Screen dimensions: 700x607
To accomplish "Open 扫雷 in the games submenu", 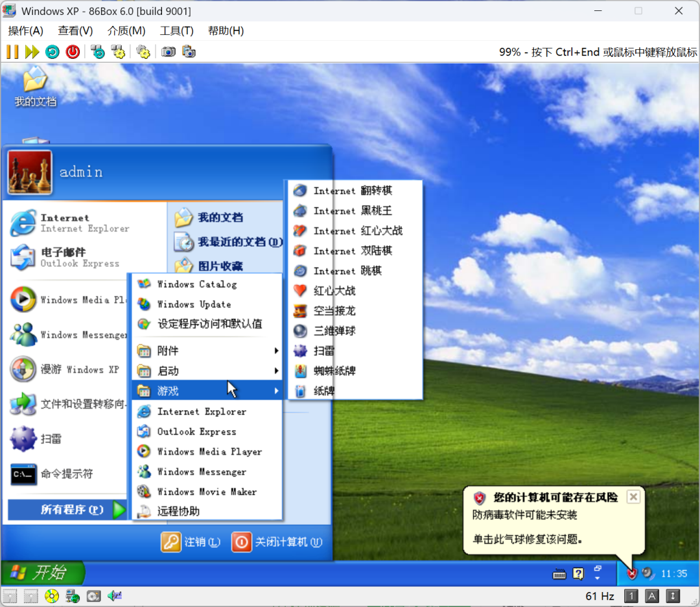I will pyautogui.click(x=355, y=351).
